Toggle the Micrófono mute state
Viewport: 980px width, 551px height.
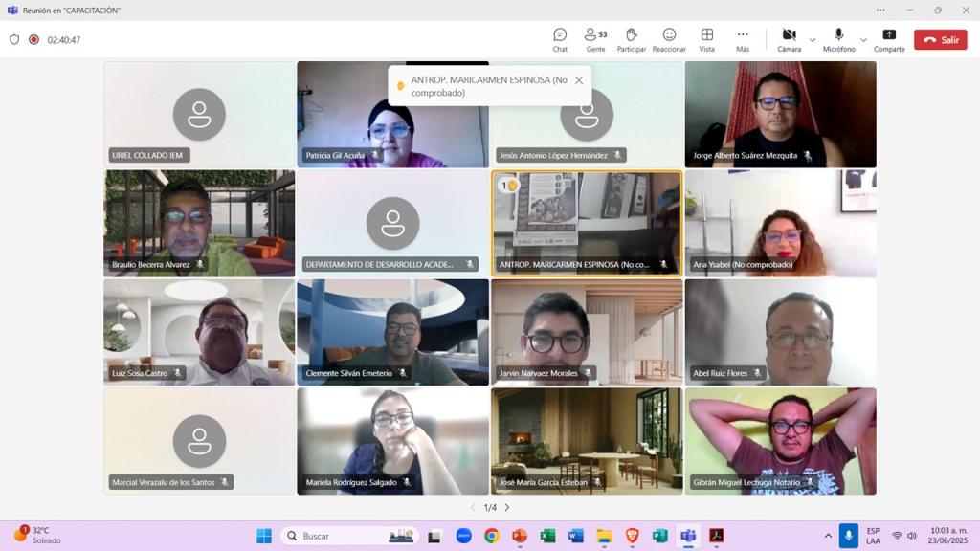[x=838, y=39]
